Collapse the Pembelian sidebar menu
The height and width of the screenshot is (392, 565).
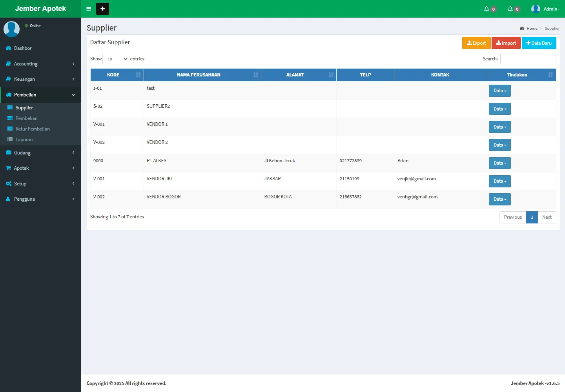pos(40,95)
